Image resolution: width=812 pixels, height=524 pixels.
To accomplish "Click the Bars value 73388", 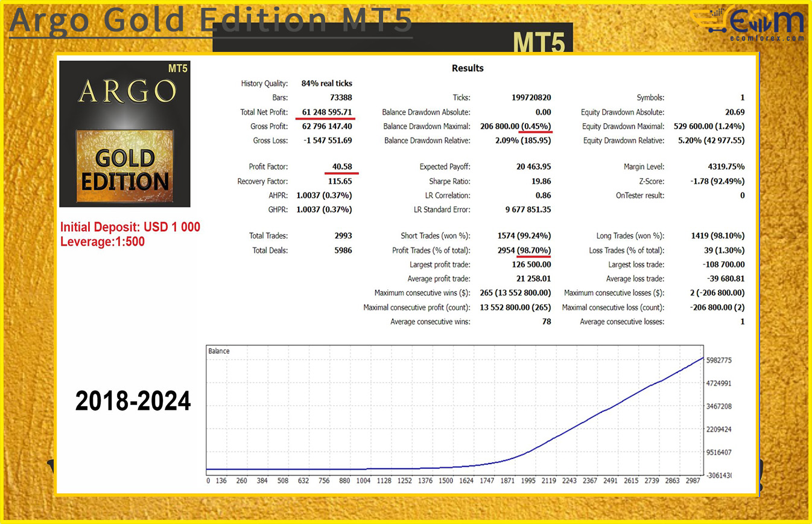I will pos(340,98).
